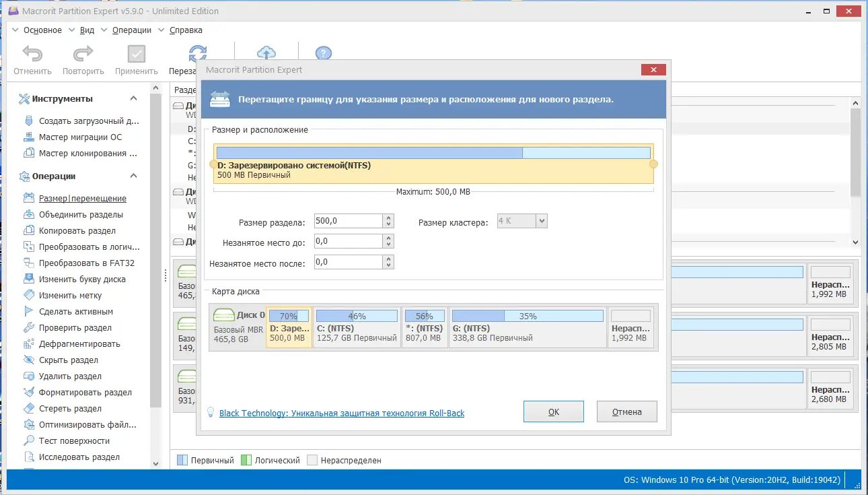Choose Исследовать раздел operation
Image resolution: width=868 pixels, height=495 pixels.
pyautogui.click(x=71, y=457)
